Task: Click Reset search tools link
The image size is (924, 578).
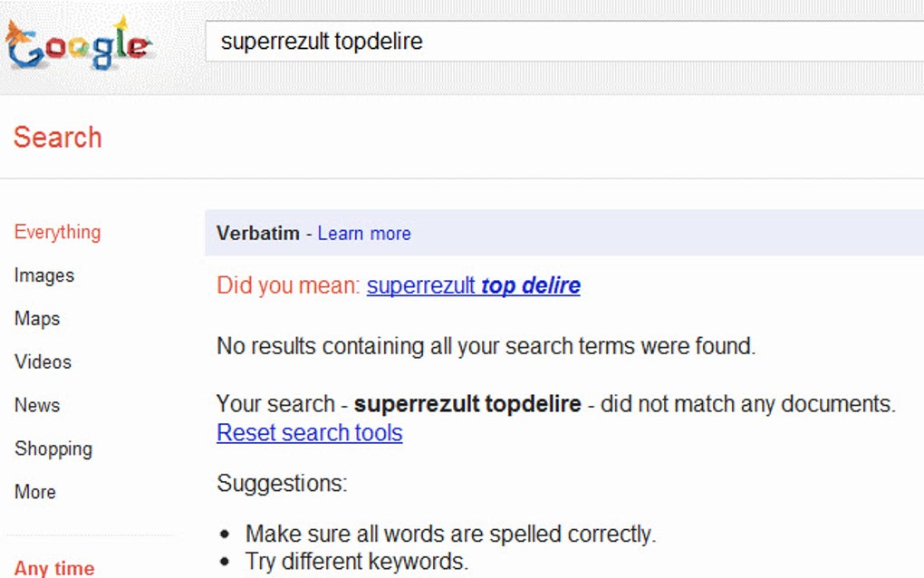Action: (x=310, y=433)
